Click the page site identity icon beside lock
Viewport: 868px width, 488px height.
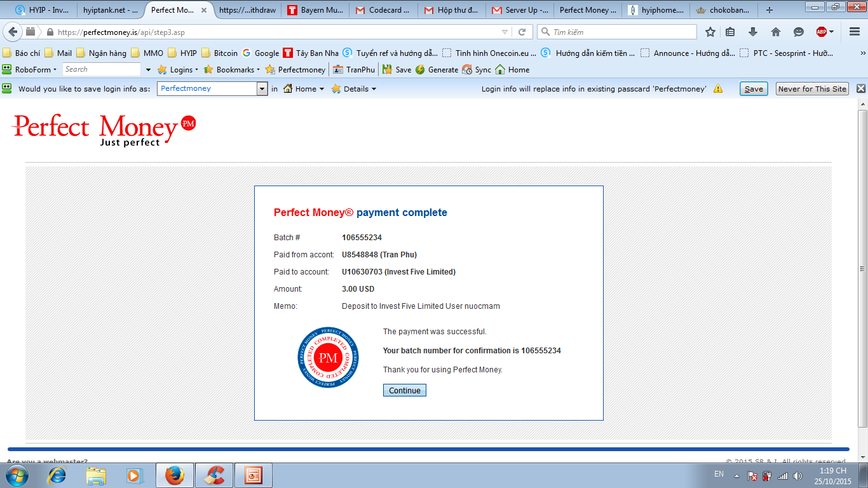(x=31, y=32)
